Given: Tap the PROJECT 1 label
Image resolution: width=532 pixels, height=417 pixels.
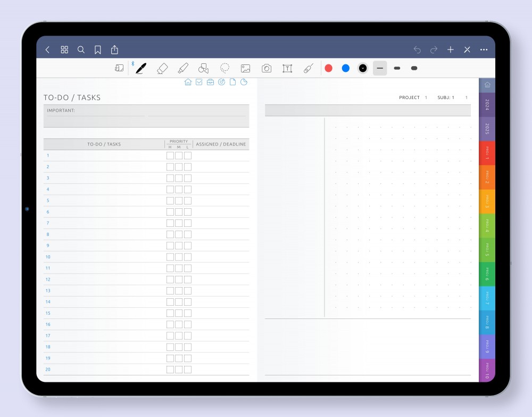Looking at the screenshot, I should click(x=413, y=97).
